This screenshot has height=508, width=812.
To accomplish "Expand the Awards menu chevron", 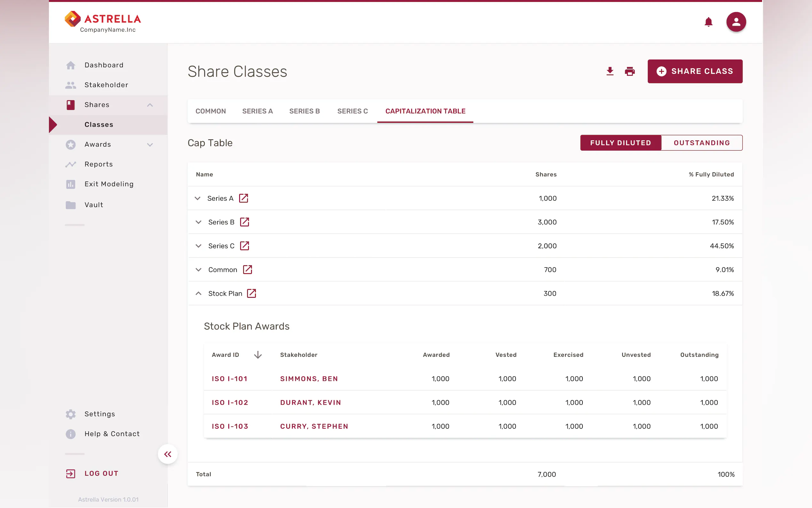I will click(150, 145).
